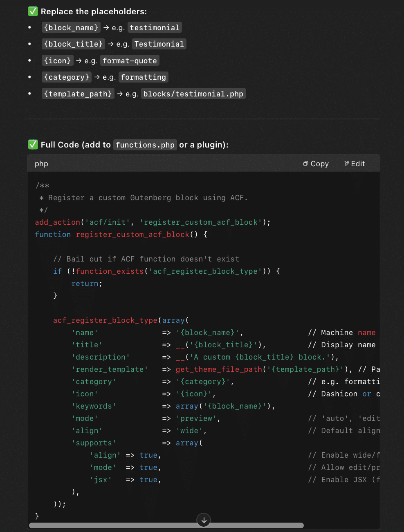
Task: Click the {block_name} placeholder chip
Action: tap(71, 27)
